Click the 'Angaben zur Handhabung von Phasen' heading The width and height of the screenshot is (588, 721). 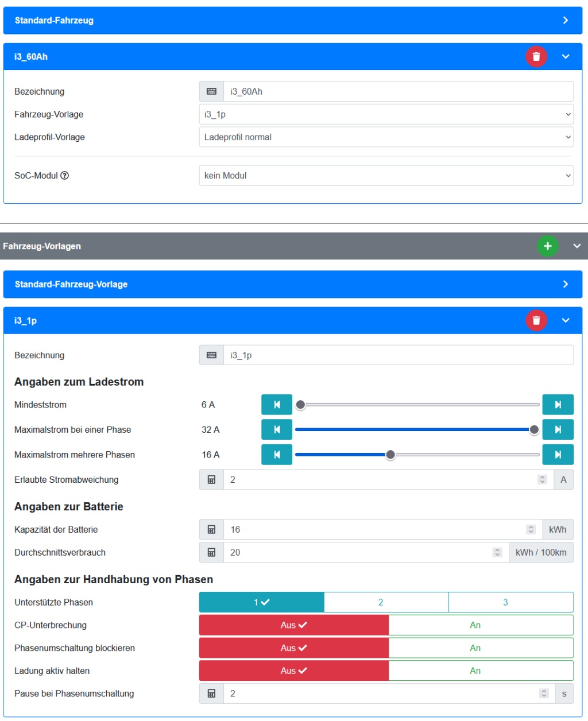point(114,580)
